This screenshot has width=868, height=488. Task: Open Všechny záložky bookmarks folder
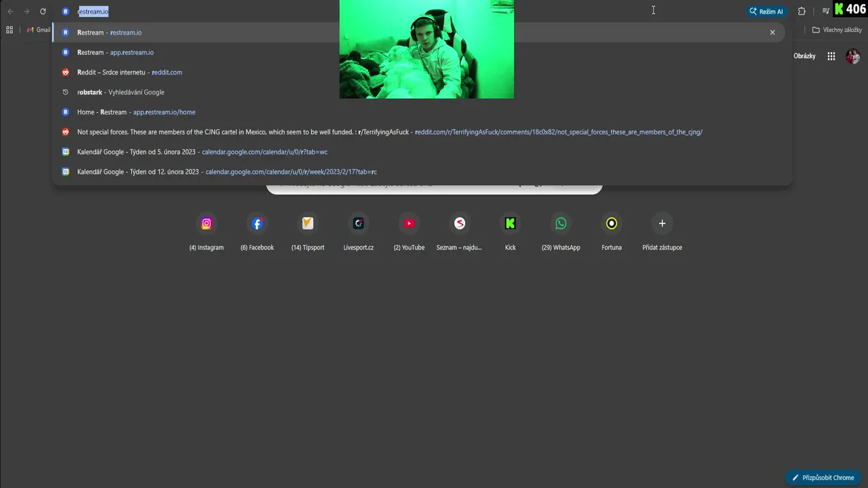(x=837, y=30)
